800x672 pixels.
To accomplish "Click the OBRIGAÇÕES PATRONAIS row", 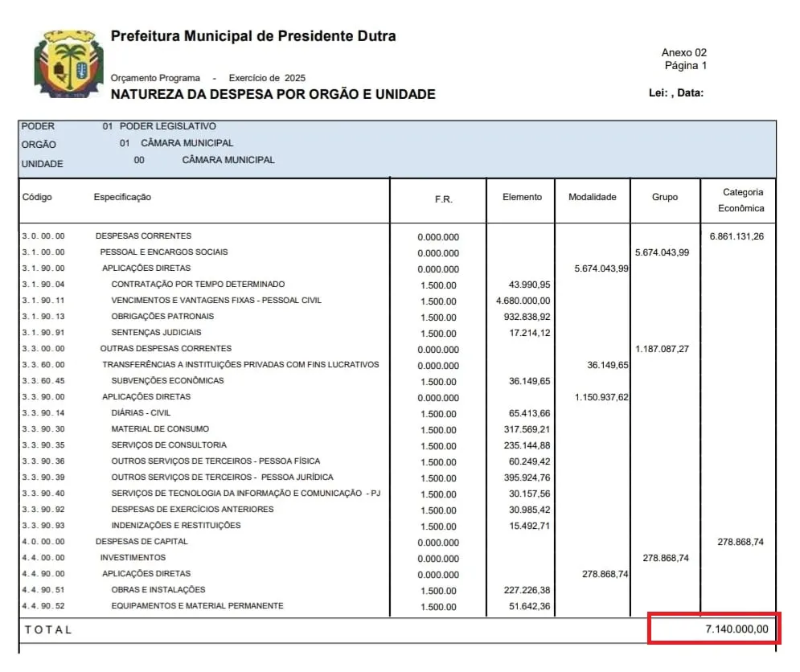I will click(x=162, y=317).
